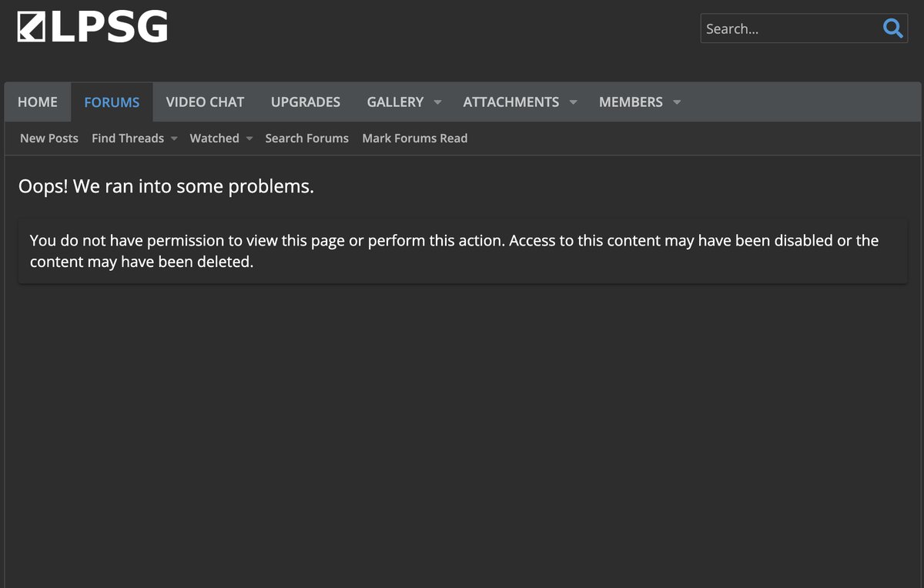The height and width of the screenshot is (588, 924).
Task: Select the Forums tab
Action: tap(112, 102)
